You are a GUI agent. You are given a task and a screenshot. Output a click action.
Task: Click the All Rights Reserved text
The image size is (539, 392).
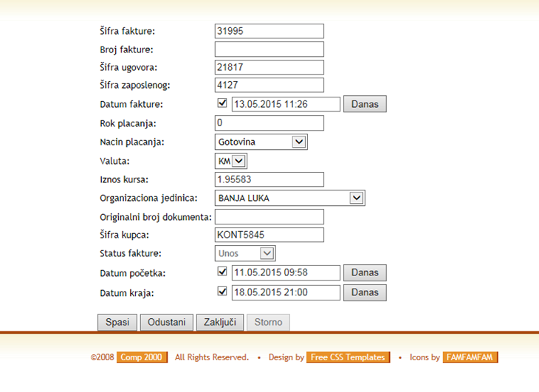click(x=212, y=357)
